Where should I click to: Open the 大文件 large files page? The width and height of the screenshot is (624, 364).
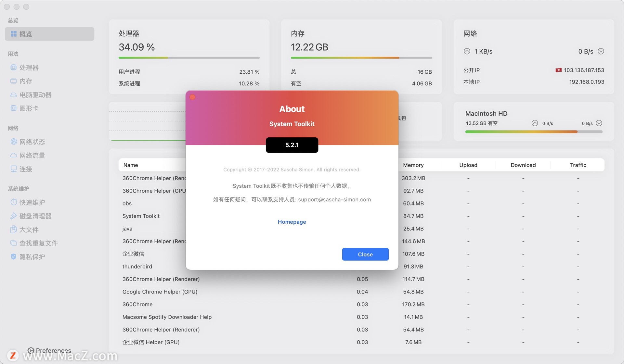tap(49, 230)
